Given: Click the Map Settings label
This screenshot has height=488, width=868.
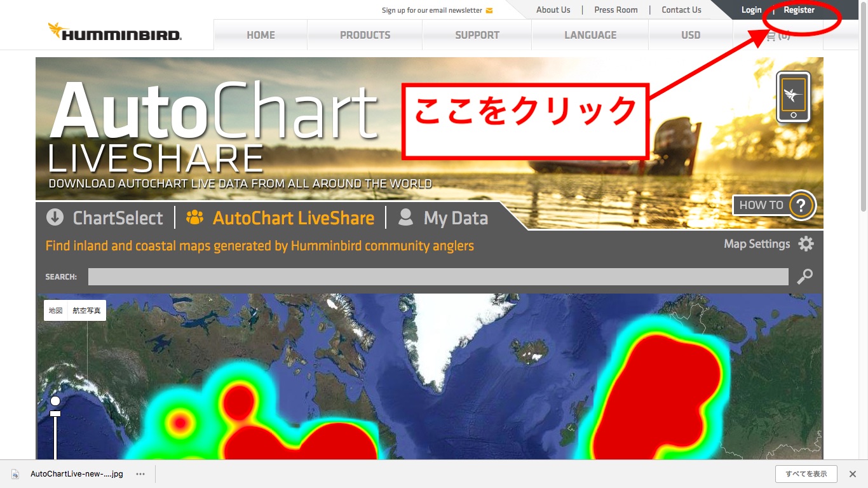Looking at the screenshot, I should 757,244.
